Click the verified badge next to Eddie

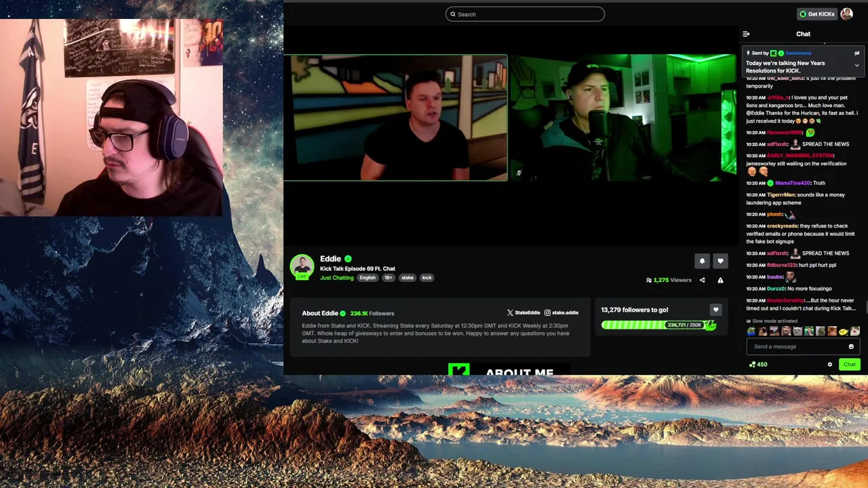(348, 259)
